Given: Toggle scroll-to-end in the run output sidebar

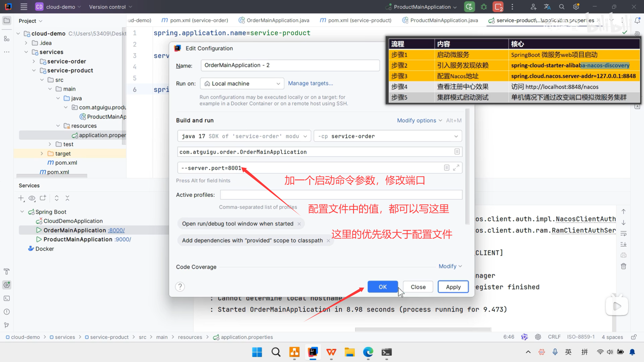Looking at the screenshot, I should (x=624, y=244).
